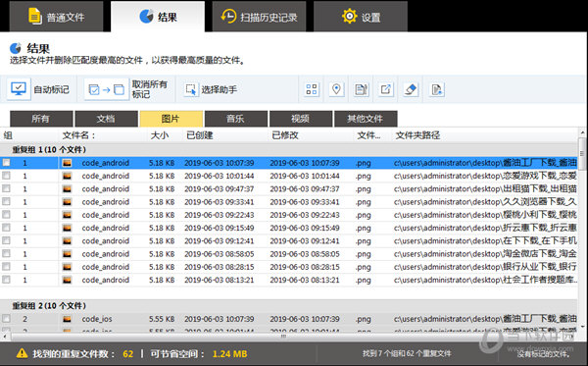The width and height of the screenshot is (588, 366).
Task: Click the code_ios filename in group 2
Action: [97, 319]
